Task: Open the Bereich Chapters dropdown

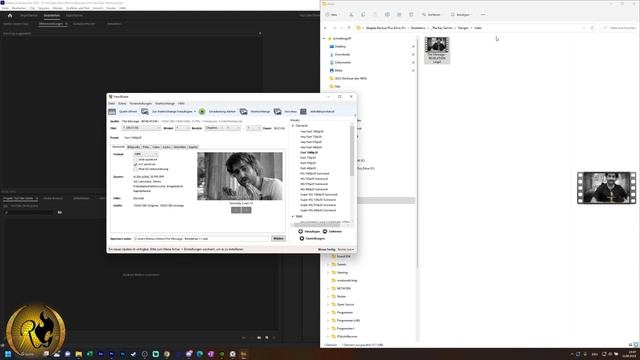Action: tap(214, 128)
